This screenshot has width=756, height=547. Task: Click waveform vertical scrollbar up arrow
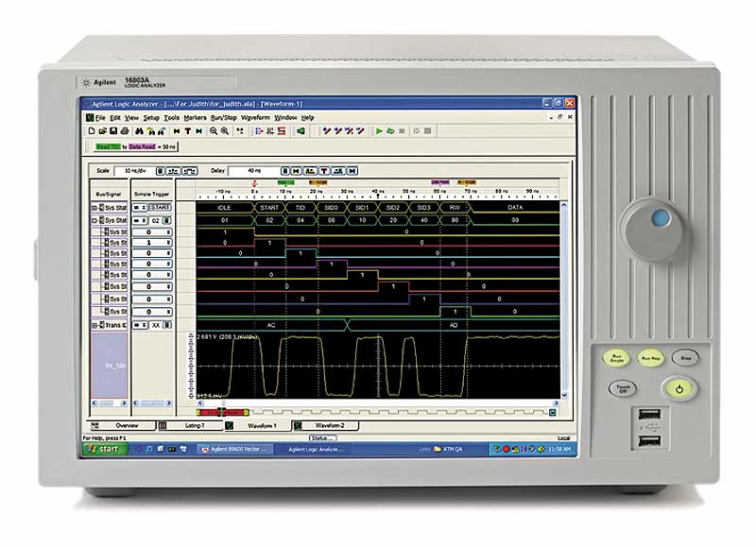563,206
